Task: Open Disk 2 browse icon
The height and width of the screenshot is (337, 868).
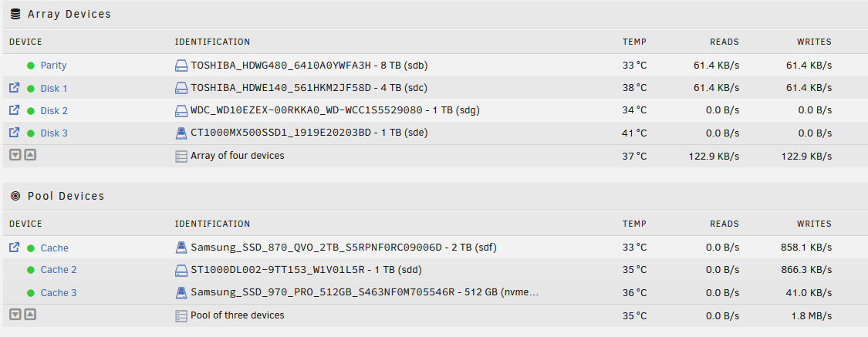Action: [15, 110]
